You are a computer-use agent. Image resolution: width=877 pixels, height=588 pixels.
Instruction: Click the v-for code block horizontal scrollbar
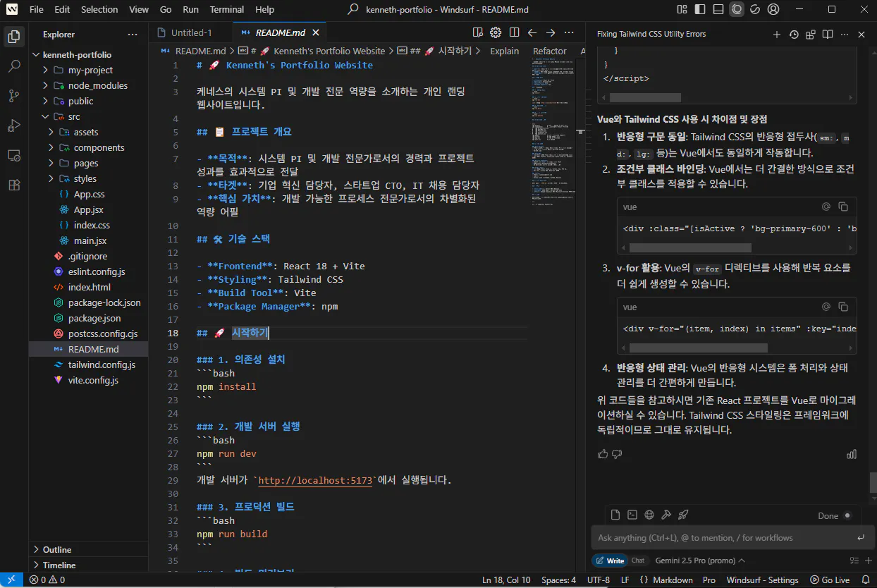[698, 348]
